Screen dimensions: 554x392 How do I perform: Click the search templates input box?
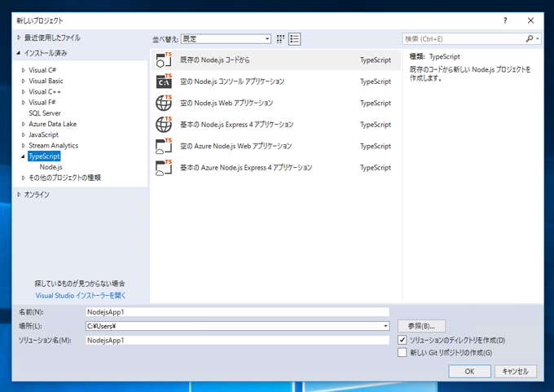464,39
